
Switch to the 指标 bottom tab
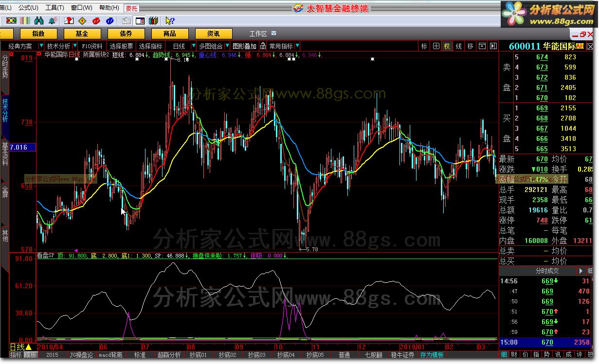click(16, 355)
